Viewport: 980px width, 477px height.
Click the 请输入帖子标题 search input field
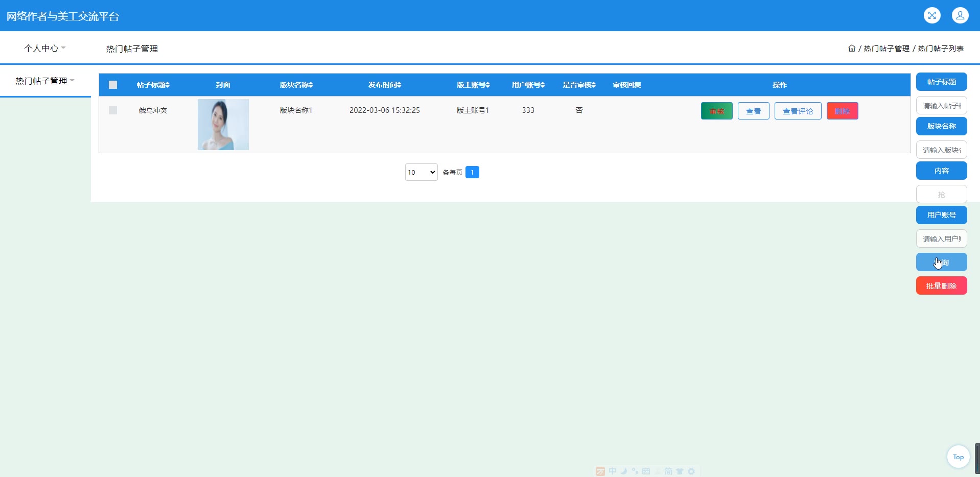(941, 106)
